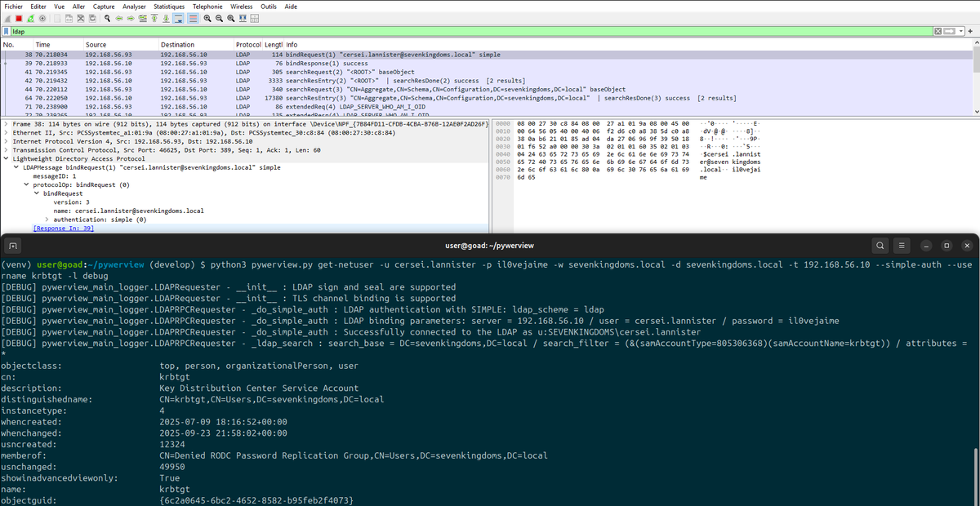Add a display filter button with plus

971,31
